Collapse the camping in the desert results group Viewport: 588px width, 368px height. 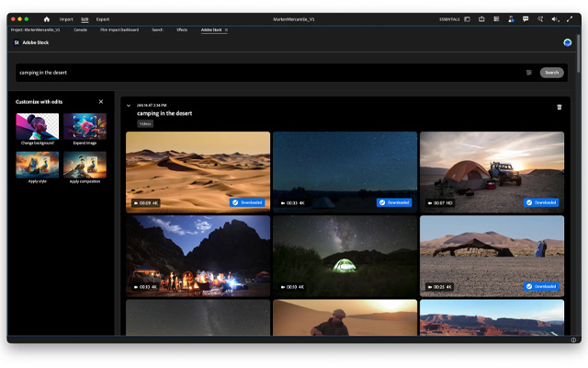[129, 106]
